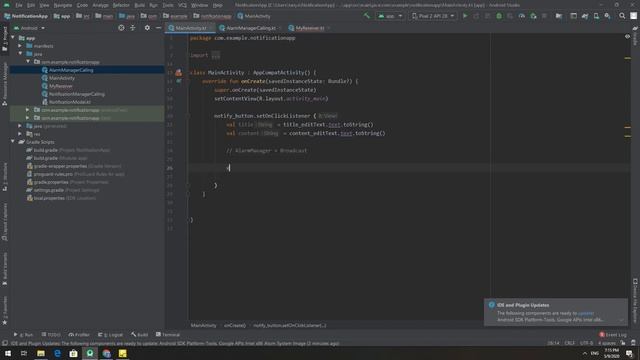This screenshot has height=360, width=640.
Task: Click the UTF-8 encoding in status bar
Action: click(586, 343)
